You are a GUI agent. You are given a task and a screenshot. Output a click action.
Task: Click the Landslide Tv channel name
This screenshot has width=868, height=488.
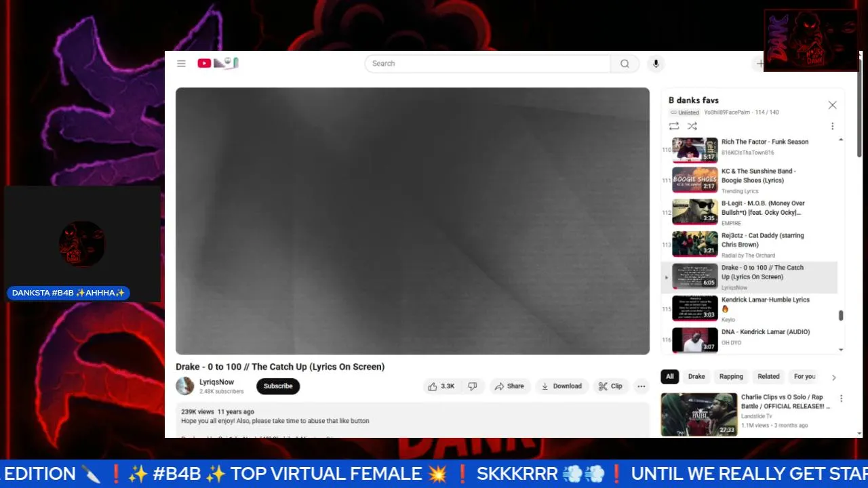pos(756,416)
